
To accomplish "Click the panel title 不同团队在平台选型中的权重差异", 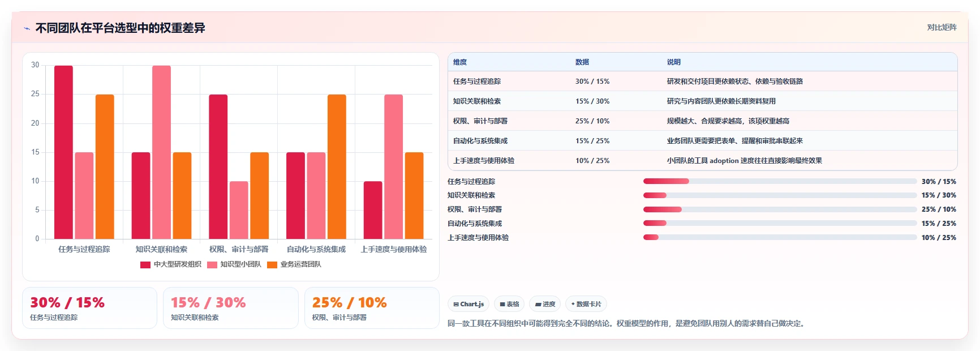I will pos(120,28).
